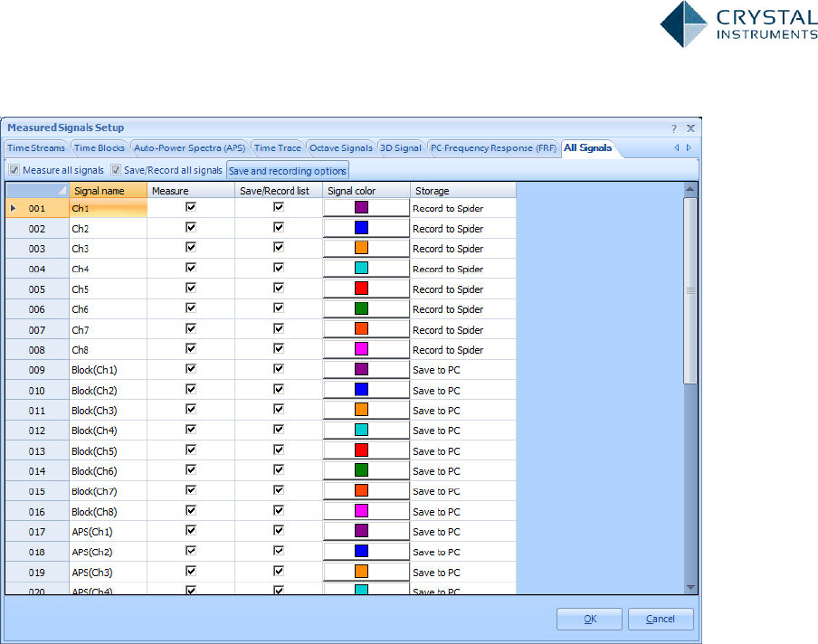Open the Auto-Power Spectra (APS) tab
Screen dimensions: 818x644
[x=189, y=148]
